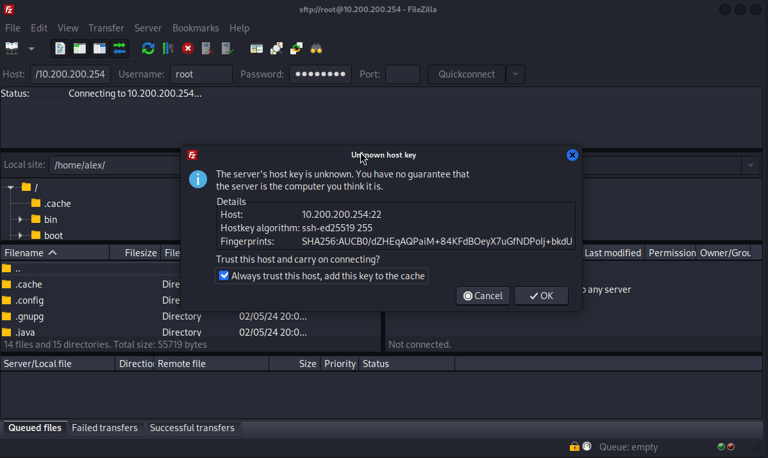Toggle message log display icon

[x=60, y=48]
